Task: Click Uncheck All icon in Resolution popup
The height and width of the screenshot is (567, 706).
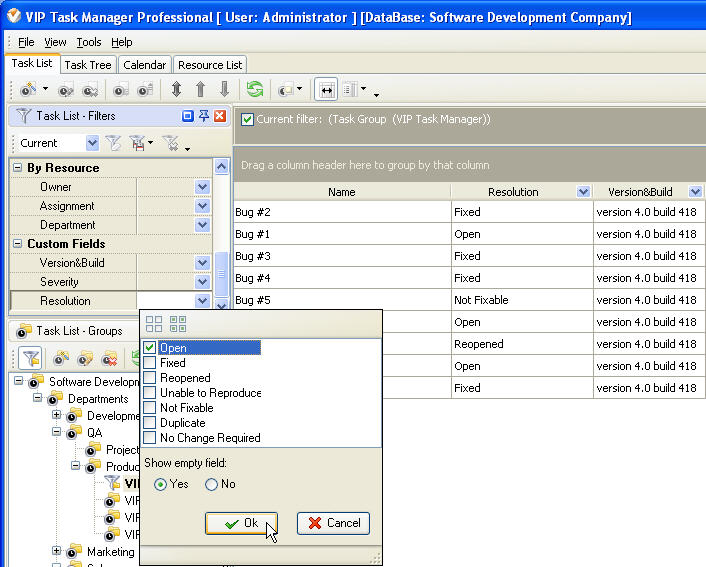Action: click(154, 324)
